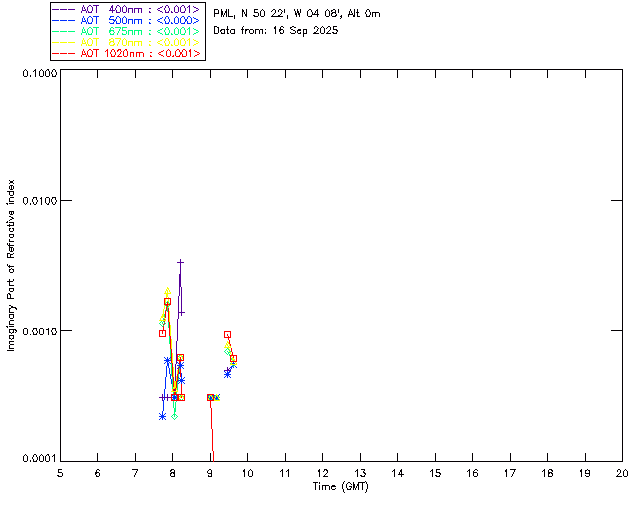Image resolution: width=640 pixels, height=512 pixels.
Task: Click the y-axis title 'Imaginary Part of Refractive index'
Action: [x=11, y=265]
